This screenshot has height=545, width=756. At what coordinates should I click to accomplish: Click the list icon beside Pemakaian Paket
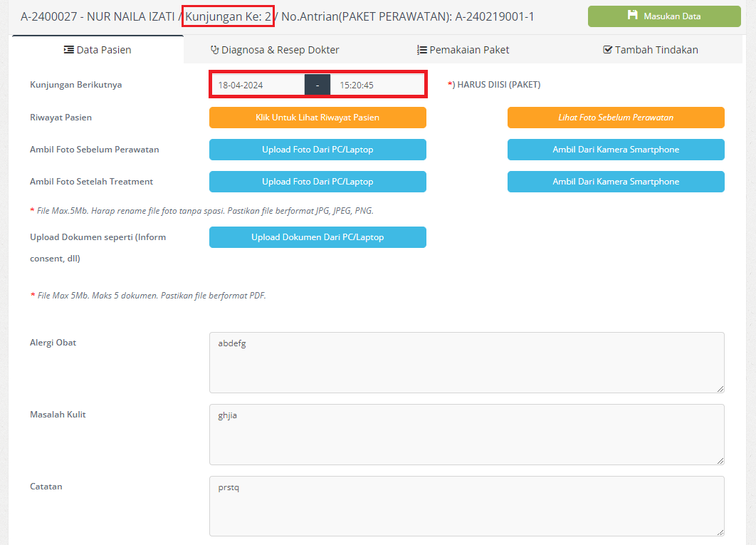click(422, 50)
